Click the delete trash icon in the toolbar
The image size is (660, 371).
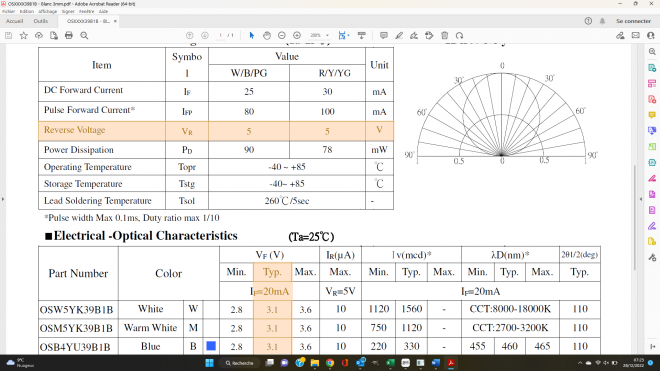point(444,35)
